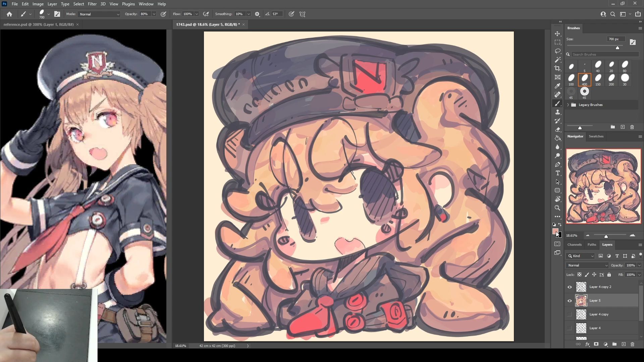Toggle pressure for size

(x=291, y=14)
